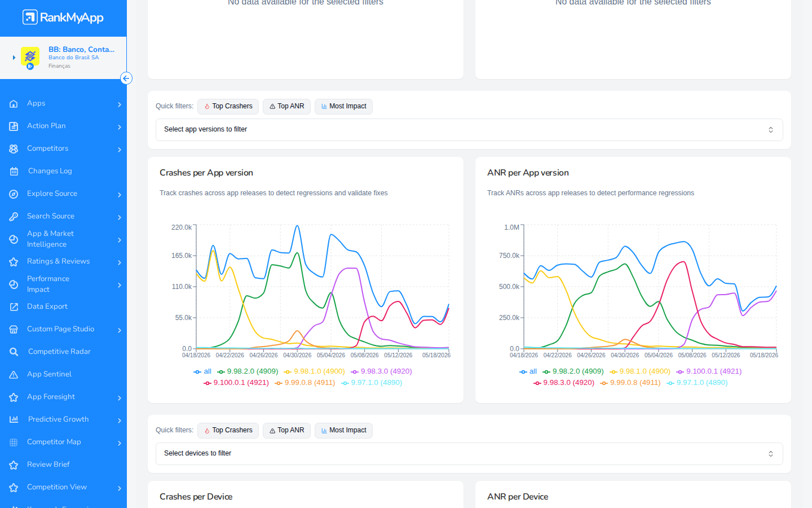Viewport: 812px width, 508px height.
Task: Click the Data Export icon in the sidebar
Action: click(14, 307)
